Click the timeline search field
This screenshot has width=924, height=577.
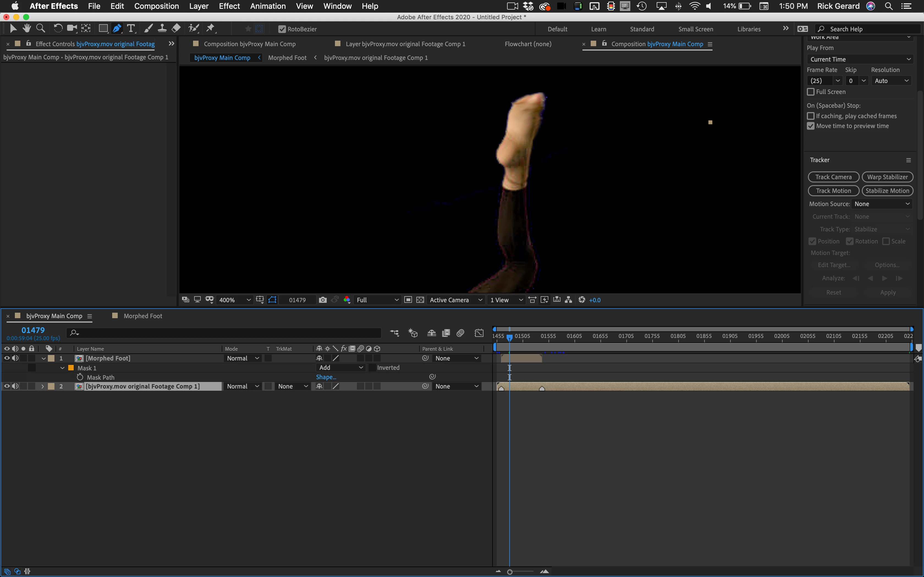(225, 333)
